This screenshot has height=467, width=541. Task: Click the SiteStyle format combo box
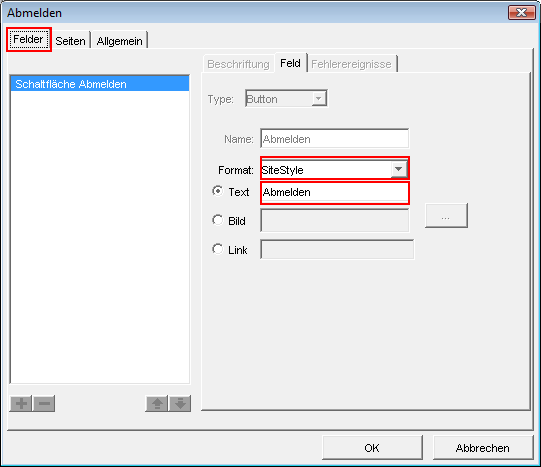point(334,169)
